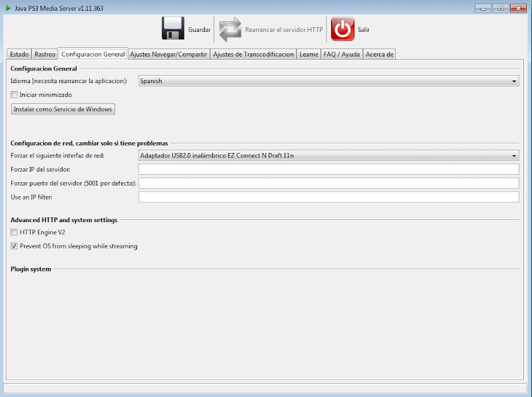Select the Configuracion General tab
Image resolution: width=532 pixels, height=397 pixels.
coord(93,55)
